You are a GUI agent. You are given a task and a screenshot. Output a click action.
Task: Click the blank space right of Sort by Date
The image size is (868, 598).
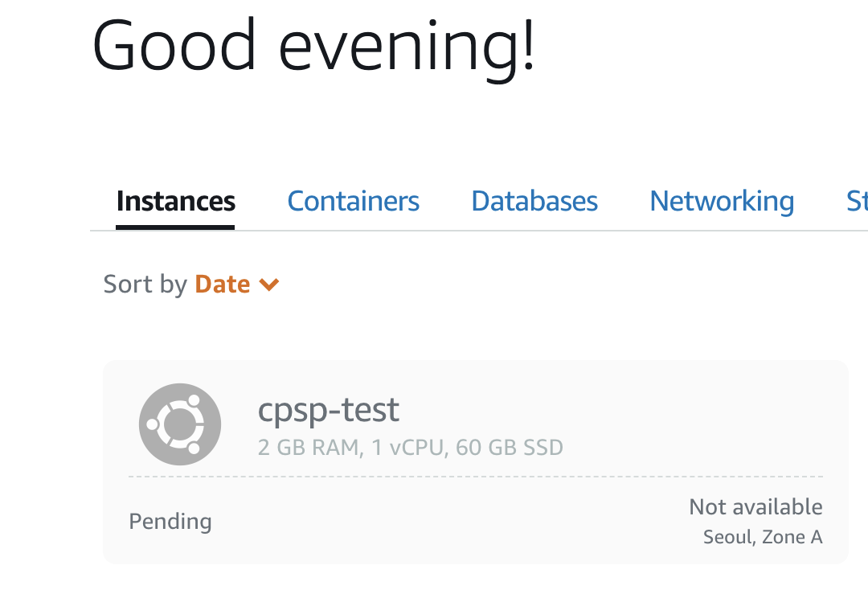pyautogui.click(x=554, y=285)
